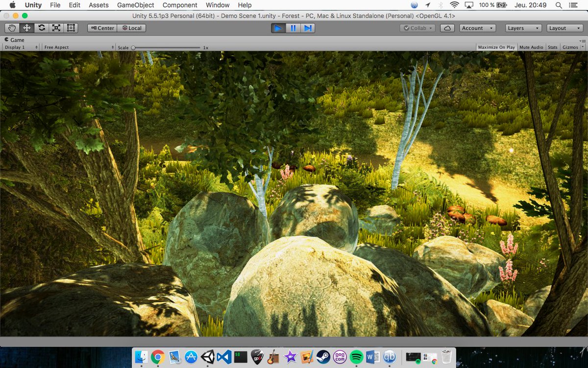The height and width of the screenshot is (368, 588).
Task: Open iMovie from the dock
Action: pyautogui.click(x=291, y=357)
